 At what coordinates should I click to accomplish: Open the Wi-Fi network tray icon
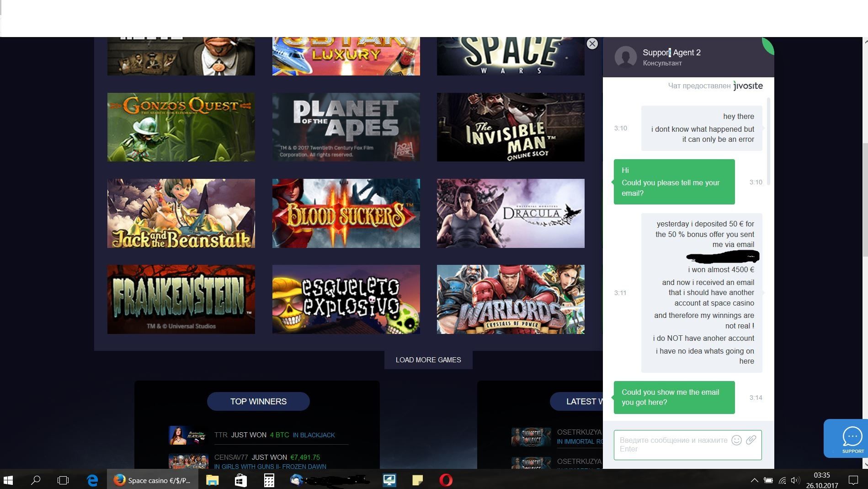[783, 480]
